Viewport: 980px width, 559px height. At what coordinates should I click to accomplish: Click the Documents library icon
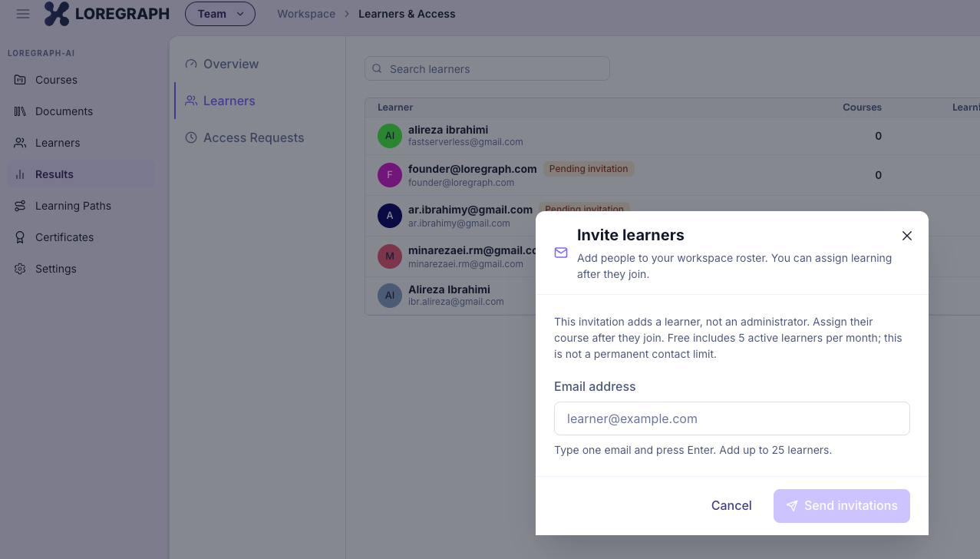[x=20, y=111]
